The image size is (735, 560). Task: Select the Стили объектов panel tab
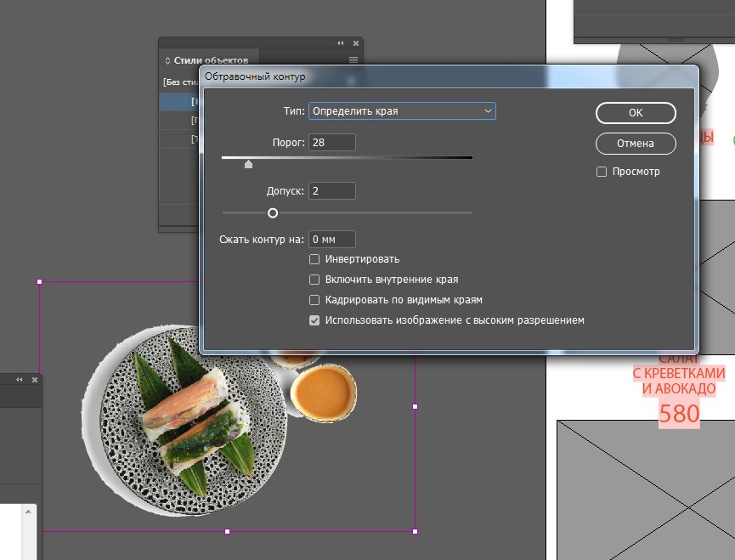[x=209, y=60]
